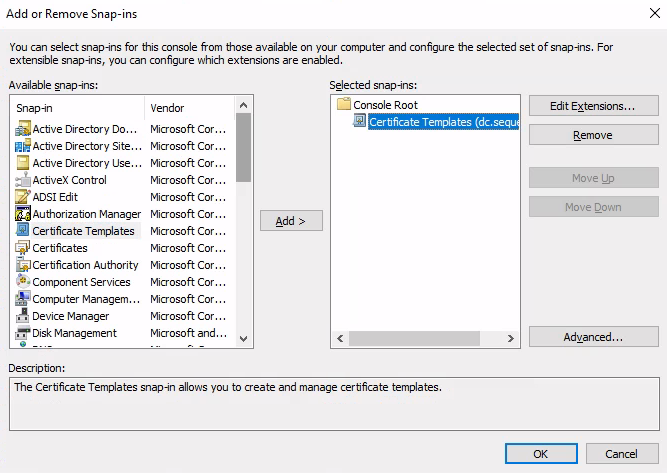Open the Advanced options

(x=593, y=337)
